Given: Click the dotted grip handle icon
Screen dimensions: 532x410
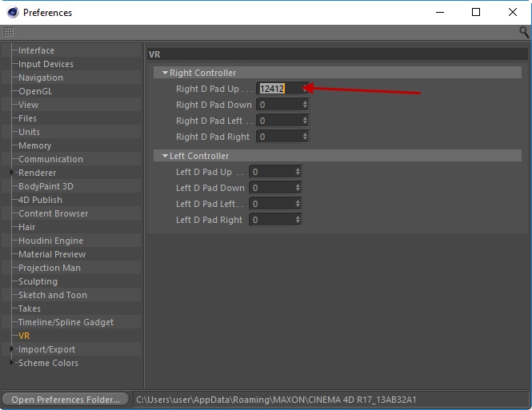Looking at the screenshot, I should 9,32.
